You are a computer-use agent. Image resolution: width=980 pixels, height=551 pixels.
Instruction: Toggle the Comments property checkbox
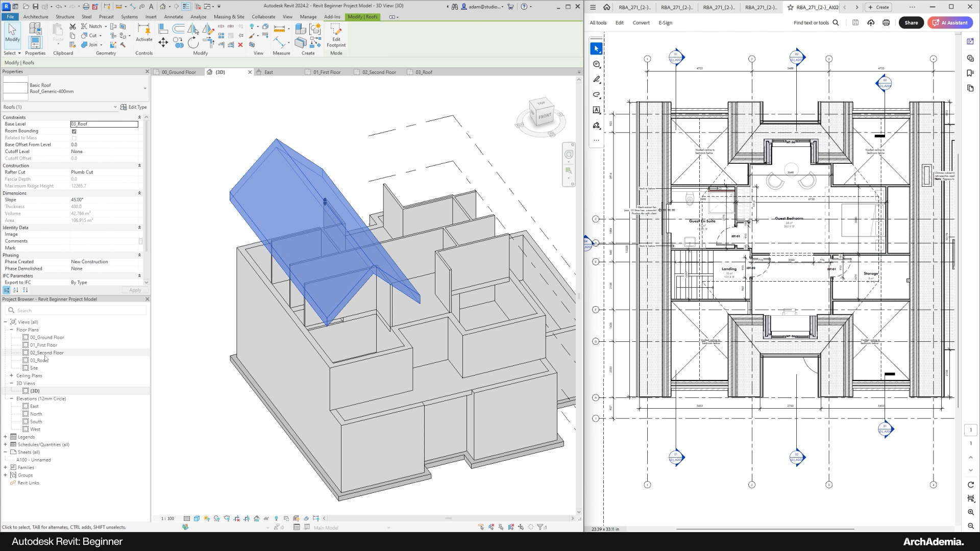click(x=140, y=241)
